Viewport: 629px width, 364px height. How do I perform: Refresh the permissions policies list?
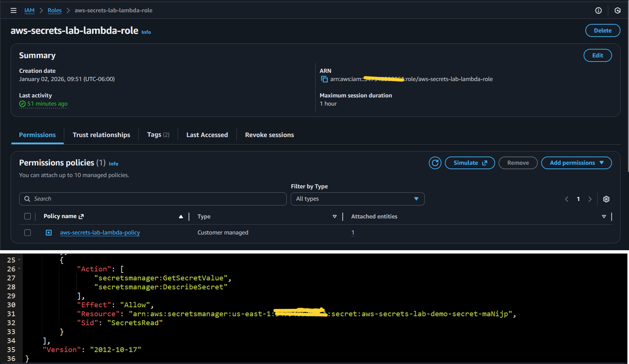[x=435, y=163]
